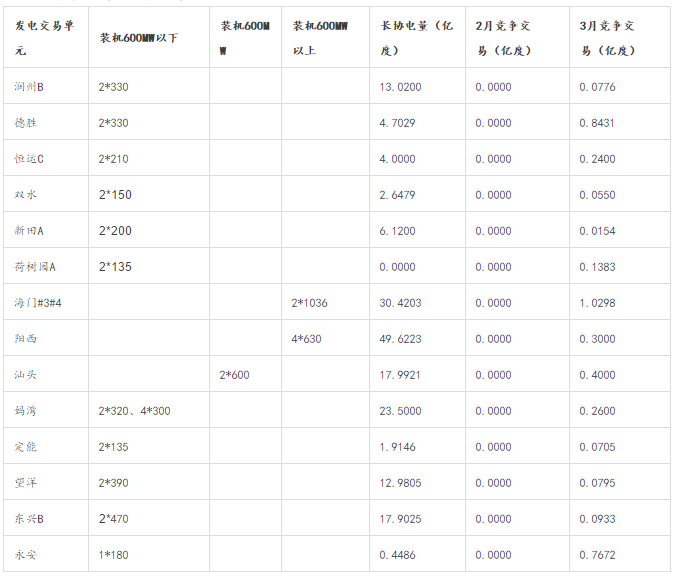Click the 2*600 cell in 汕头 row
The image size is (682, 578).
click(234, 375)
